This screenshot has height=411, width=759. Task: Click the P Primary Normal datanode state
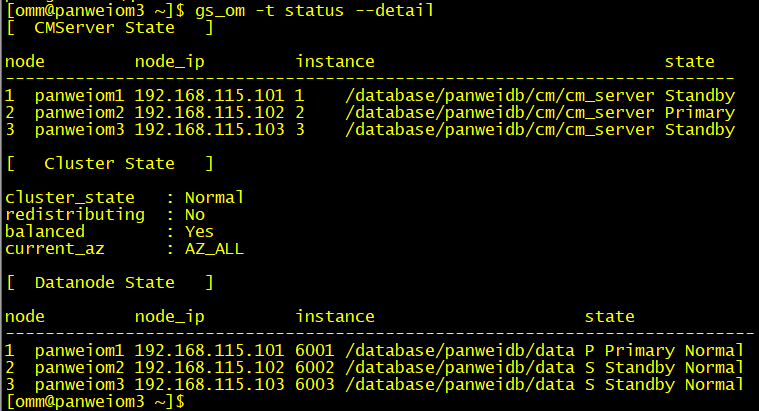point(664,351)
